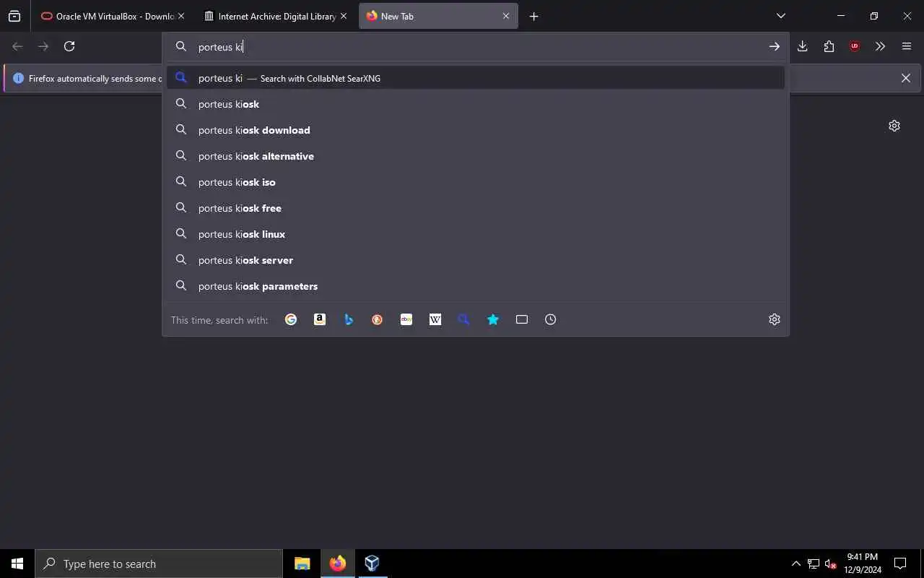Image resolution: width=924 pixels, height=578 pixels.
Task: Choose suggestion 'porteus kiosk download'
Action: (x=476, y=130)
